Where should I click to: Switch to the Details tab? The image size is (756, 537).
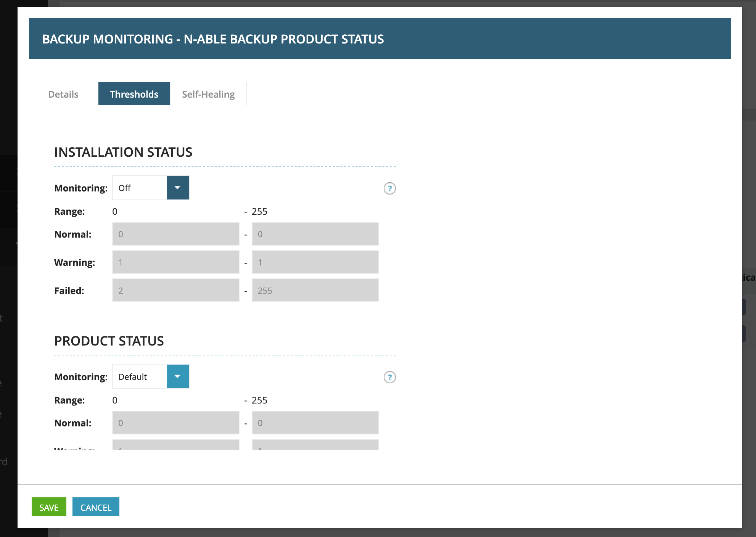pyautogui.click(x=63, y=94)
